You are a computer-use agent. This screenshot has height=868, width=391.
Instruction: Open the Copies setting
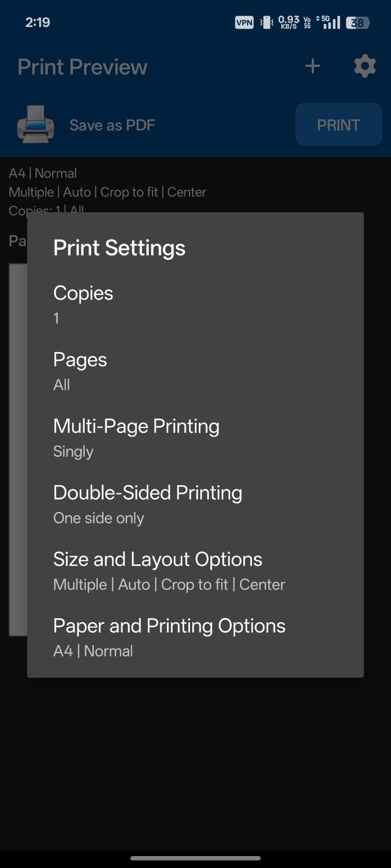(x=83, y=305)
